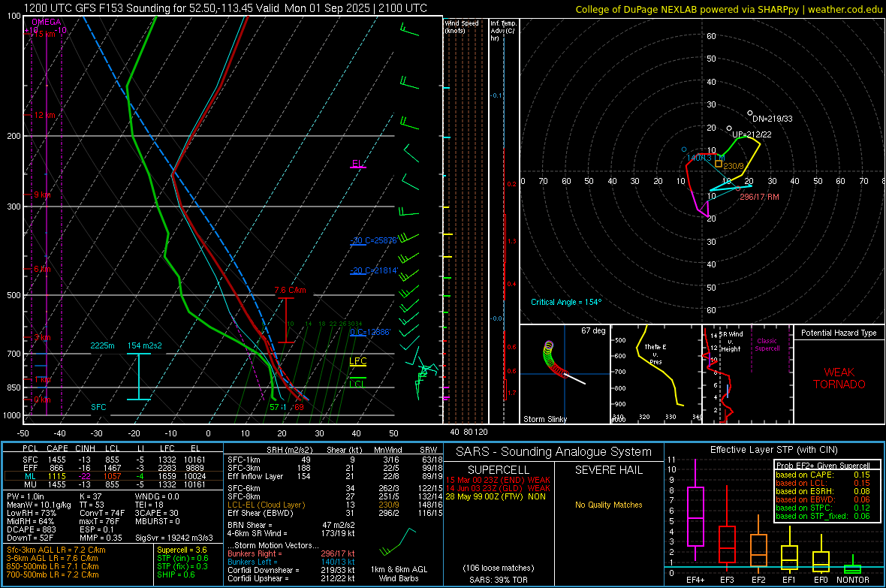886x588 pixels.
Task: Click the 'Potential Hazard Type' heading
Action: tap(839, 333)
